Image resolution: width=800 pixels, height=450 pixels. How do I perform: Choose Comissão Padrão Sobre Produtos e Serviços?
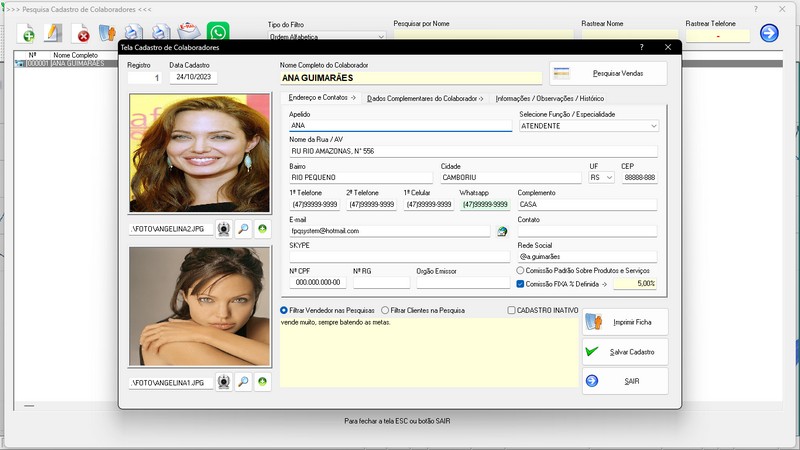pos(521,270)
